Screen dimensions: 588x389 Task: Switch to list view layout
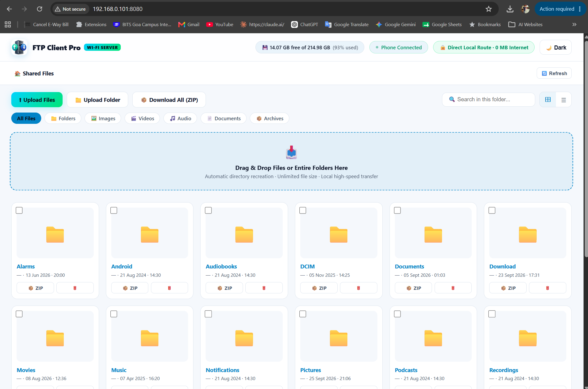[x=563, y=100]
